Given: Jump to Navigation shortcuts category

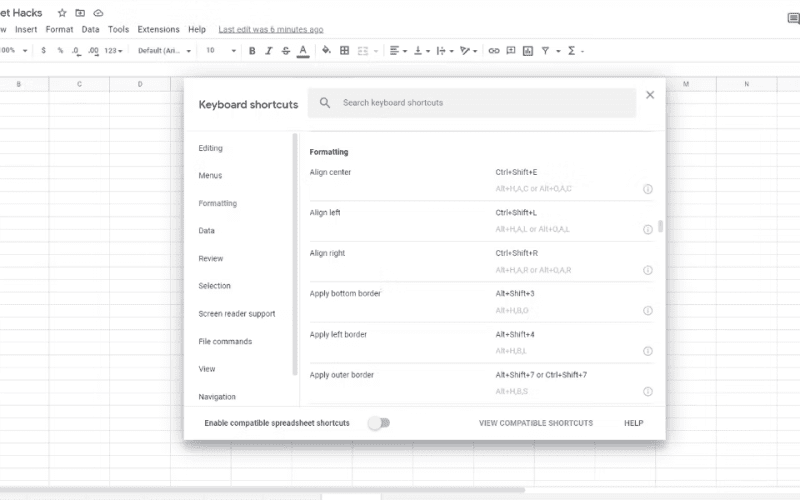Looking at the screenshot, I should 217,396.
